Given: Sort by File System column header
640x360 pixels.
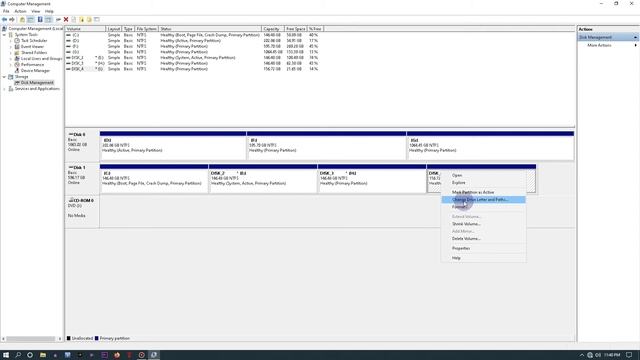Looking at the screenshot, I should click(146, 29).
